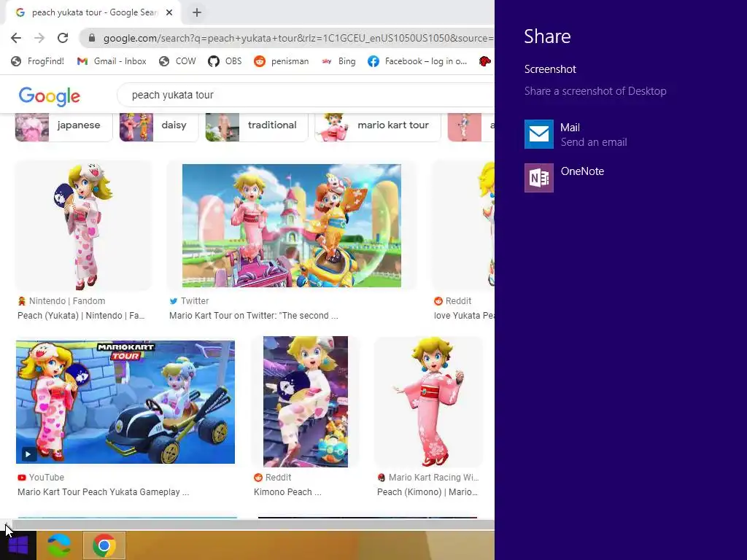
Task: Click the 'Kimono Peach ...' caption
Action: click(x=287, y=492)
